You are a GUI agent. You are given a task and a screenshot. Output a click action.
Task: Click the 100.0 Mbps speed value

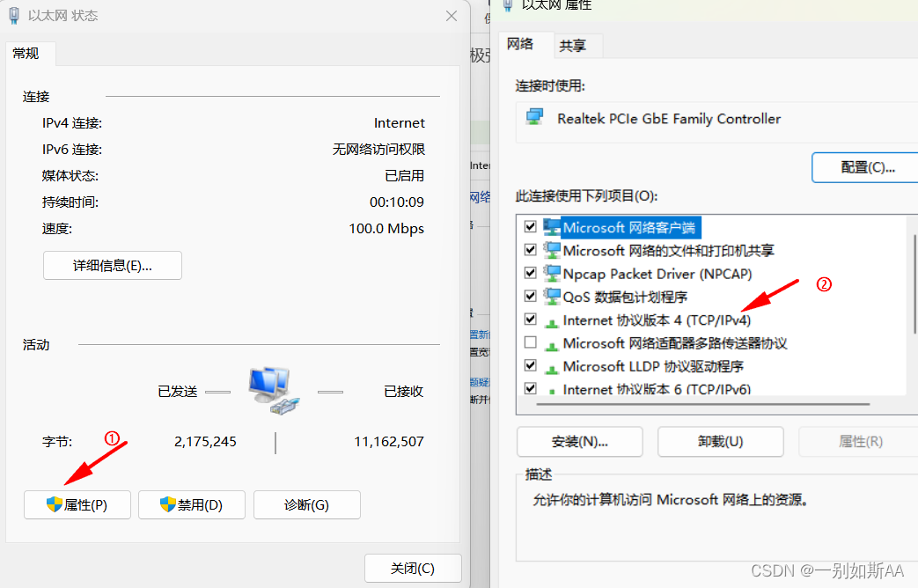click(386, 229)
